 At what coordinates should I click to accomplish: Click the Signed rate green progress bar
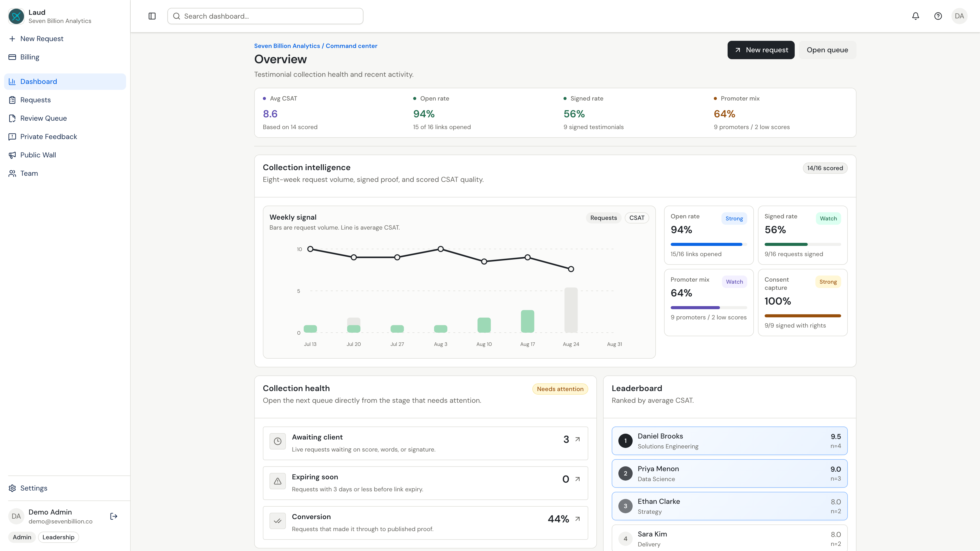[786, 245]
